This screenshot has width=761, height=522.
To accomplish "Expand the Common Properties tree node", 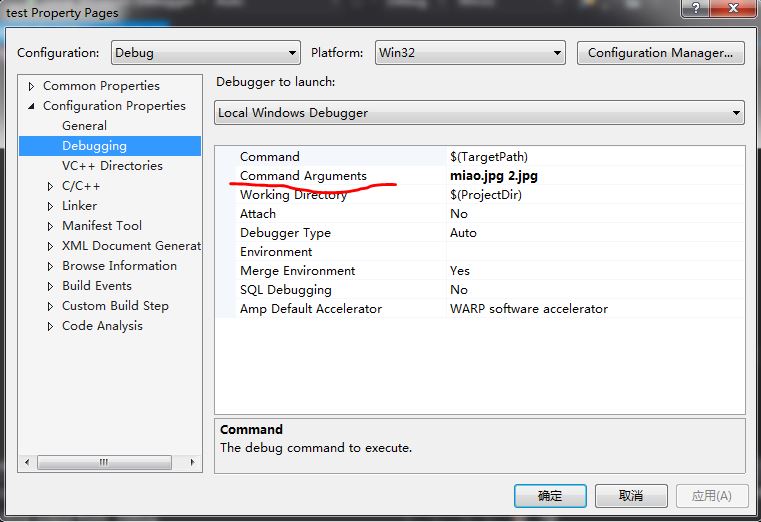I will coord(32,86).
